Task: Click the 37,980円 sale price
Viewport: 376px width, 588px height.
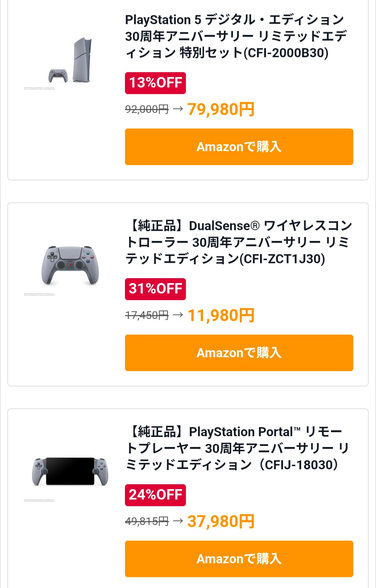Action: point(221,522)
